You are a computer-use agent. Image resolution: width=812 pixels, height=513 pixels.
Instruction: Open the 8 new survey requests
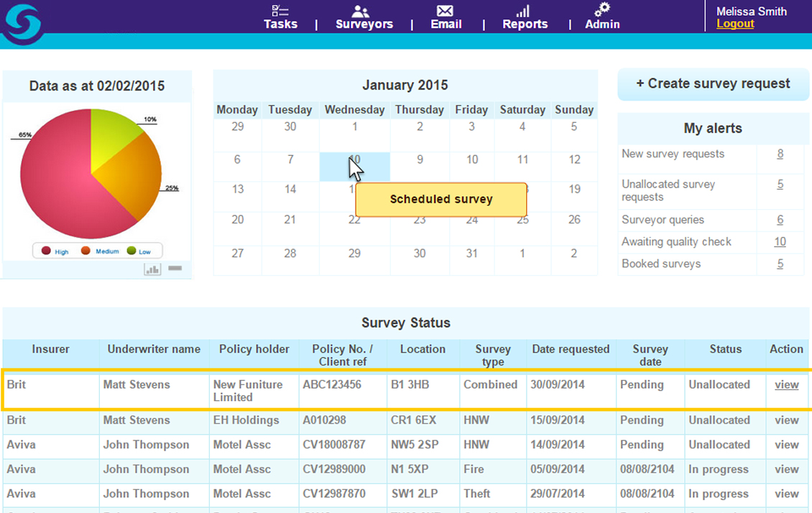pyautogui.click(x=780, y=154)
